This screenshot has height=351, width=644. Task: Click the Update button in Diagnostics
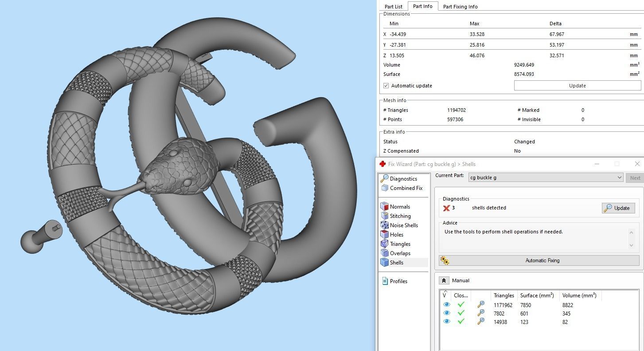(x=617, y=208)
